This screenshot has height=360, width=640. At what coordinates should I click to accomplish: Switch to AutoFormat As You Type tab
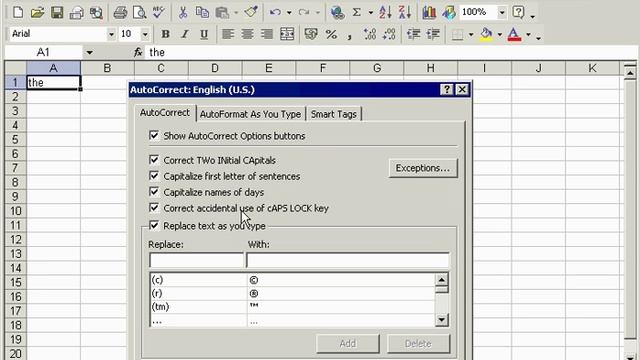tap(250, 114)
